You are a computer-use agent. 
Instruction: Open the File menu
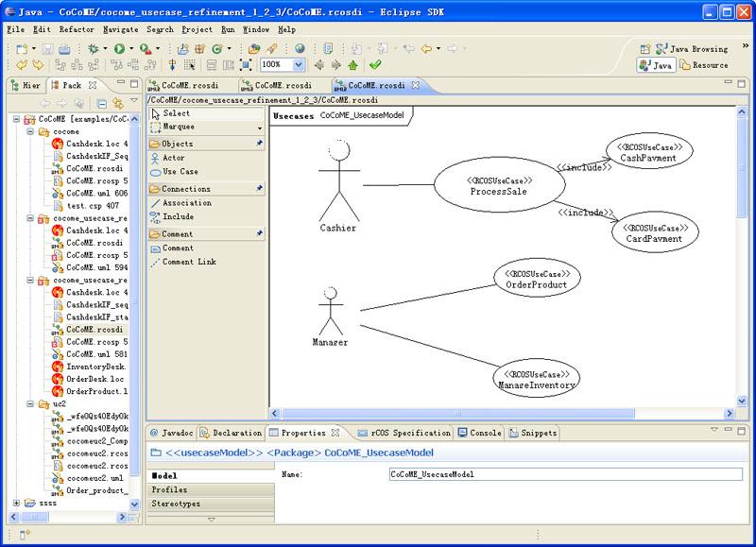tap(15, 29)
